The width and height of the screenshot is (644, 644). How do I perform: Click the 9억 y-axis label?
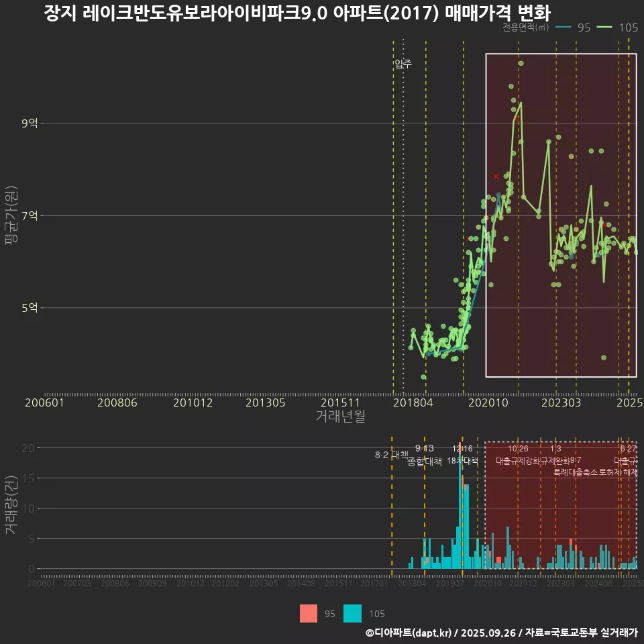pyautogui.click(x=30, y=123)
